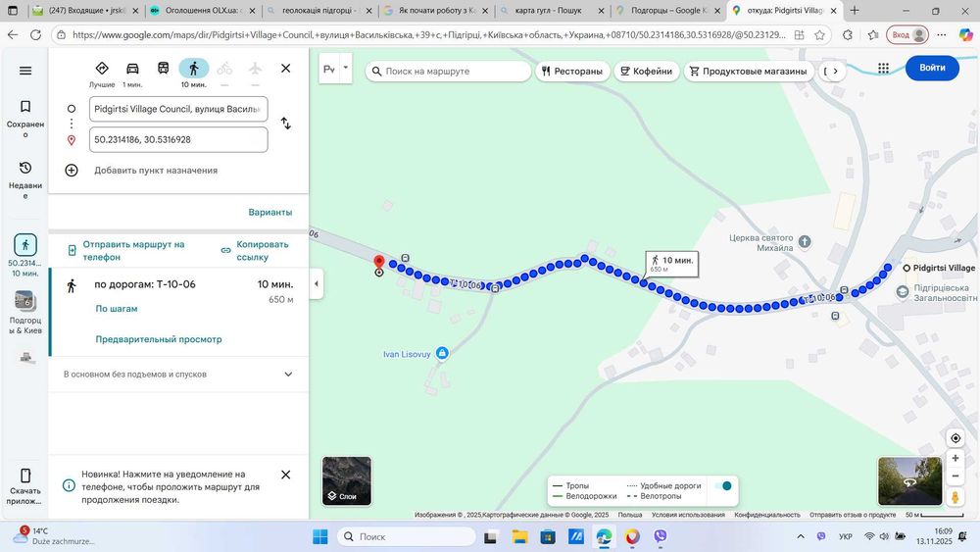Filter by Рестораны chip

click(x=572, y=72)
